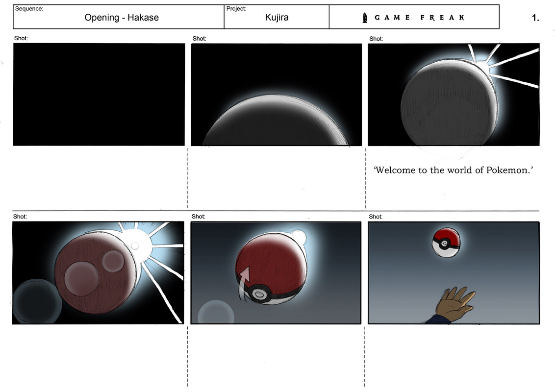Select the planet horizon glow panel
The height and width of the screenshot is (392, 555).
click(277, 95)
